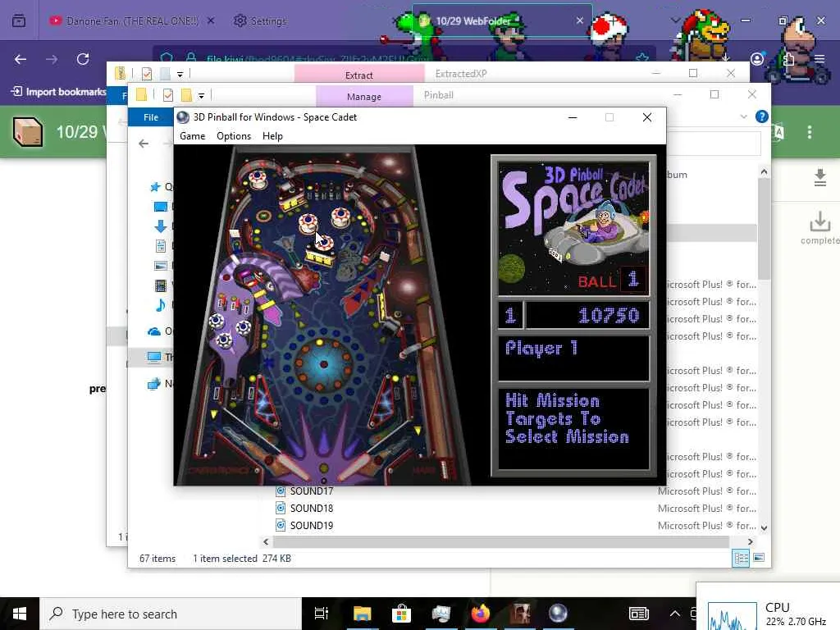Image resolution: width=840 pixels, height=630 pixels.
Task: Click the 3D Pinball title bar ball icon
Action: tap(183, 117)
